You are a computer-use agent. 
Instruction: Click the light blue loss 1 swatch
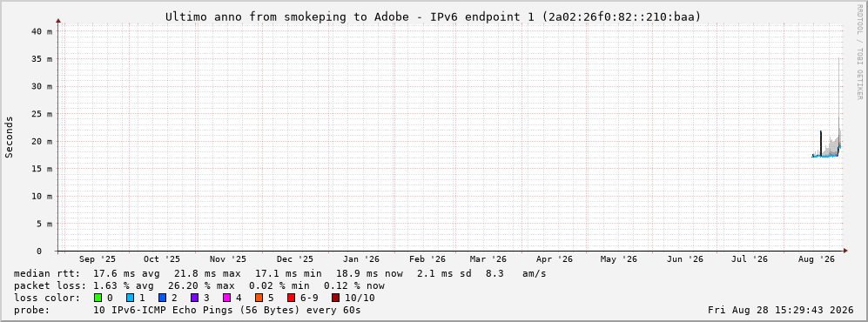coord(130,298)
